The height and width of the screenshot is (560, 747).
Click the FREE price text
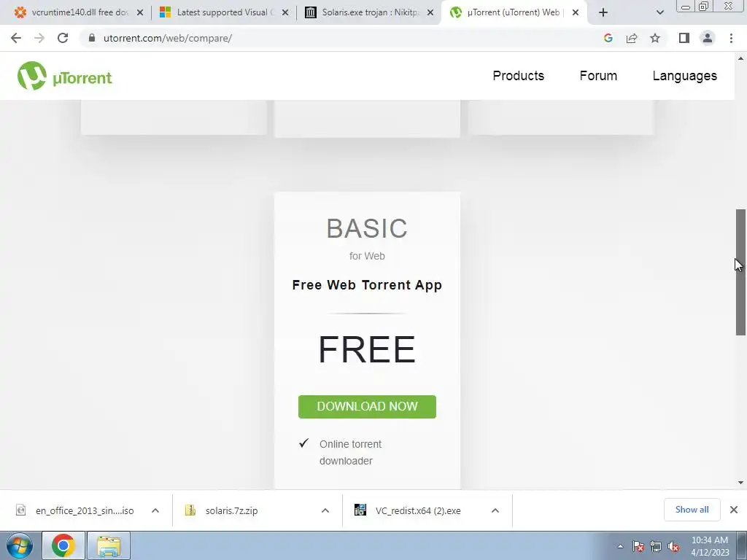pyautogui.click(x=367, y=349)
